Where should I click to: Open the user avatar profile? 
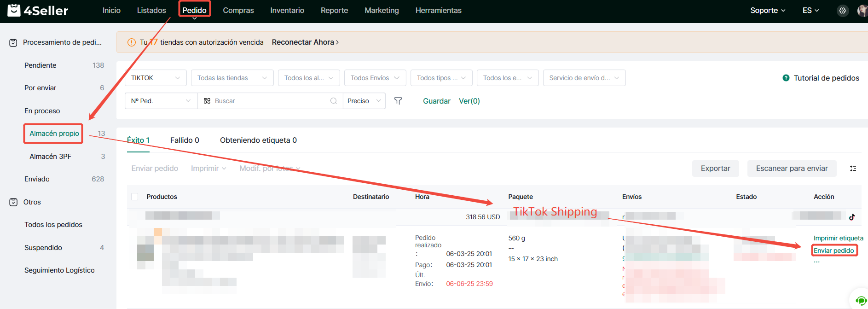coord(862,11)
